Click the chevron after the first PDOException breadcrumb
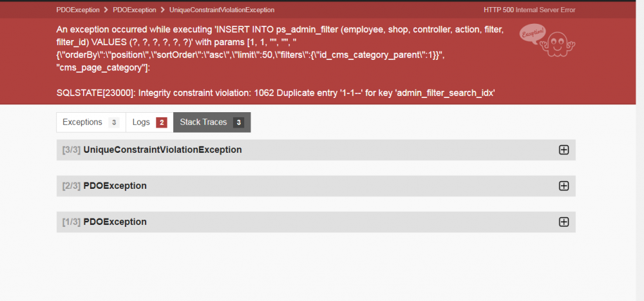Image resolution: width=644 pixels, height=301 pixels. (x=106, y=10)
